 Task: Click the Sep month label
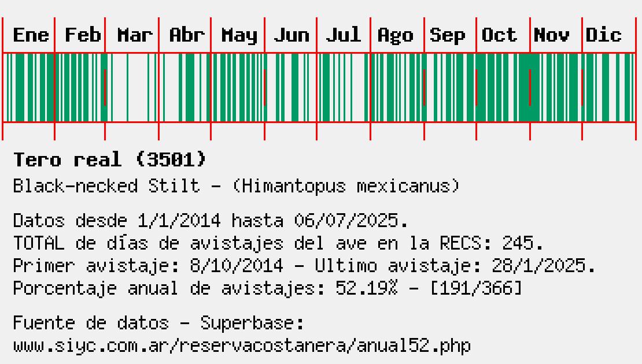(x=447, y=36)
